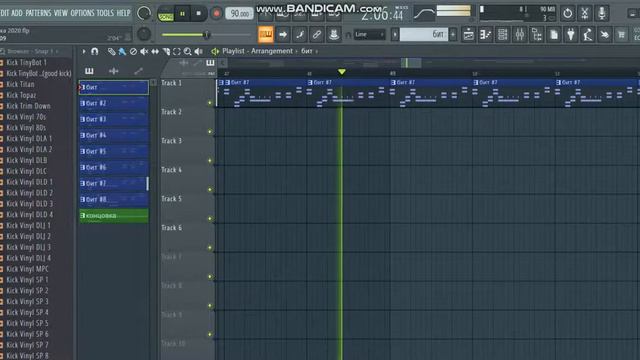
Task: Click the stamp-shaped toolbar icon
Action: pyautogui.click(x=333, y=35)
